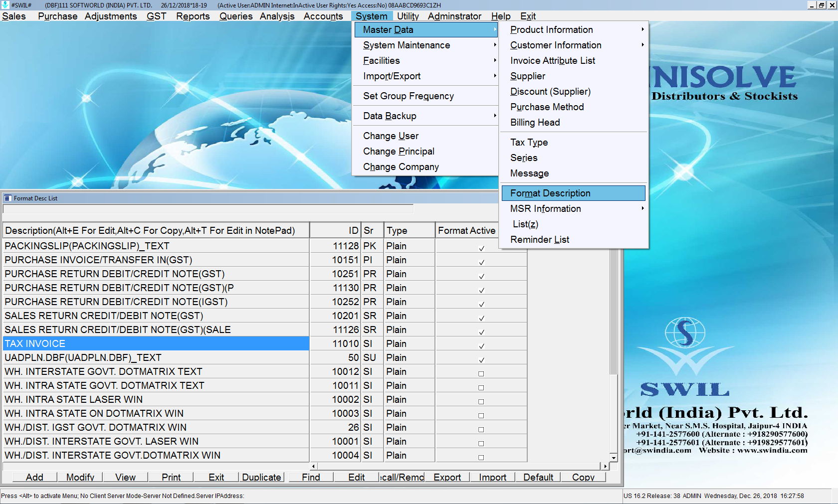Click the View button
The image size is (838, 504).
coord(126,477)
